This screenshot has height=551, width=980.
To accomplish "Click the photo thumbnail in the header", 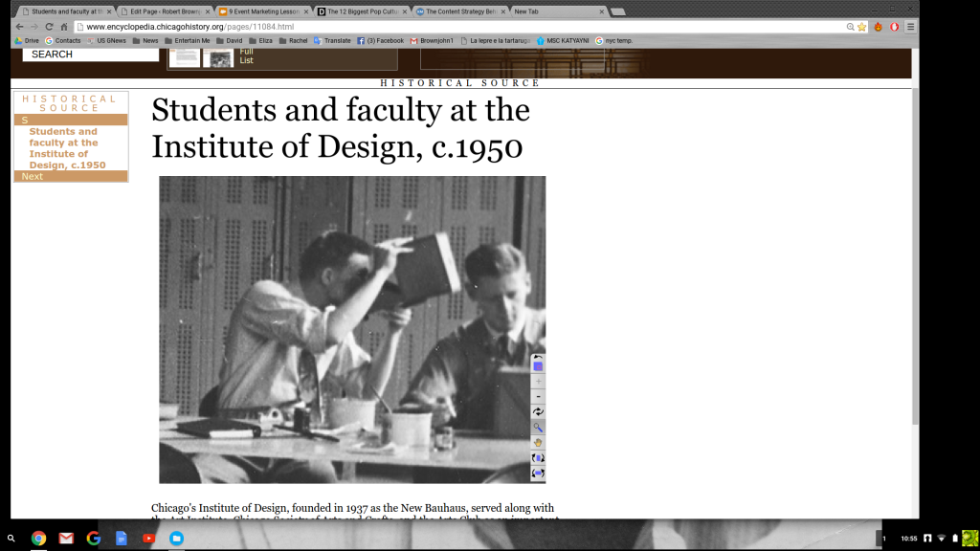I will (218, 57).
